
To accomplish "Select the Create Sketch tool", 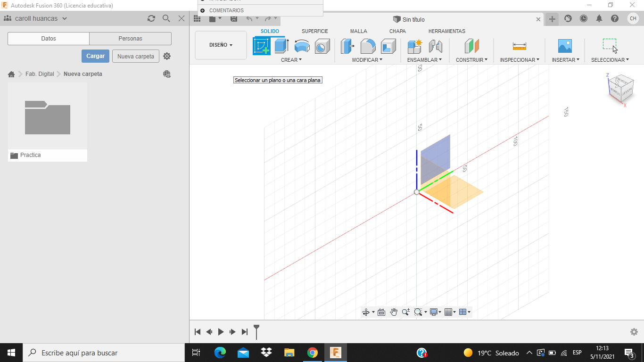I will tap(262, 46).
